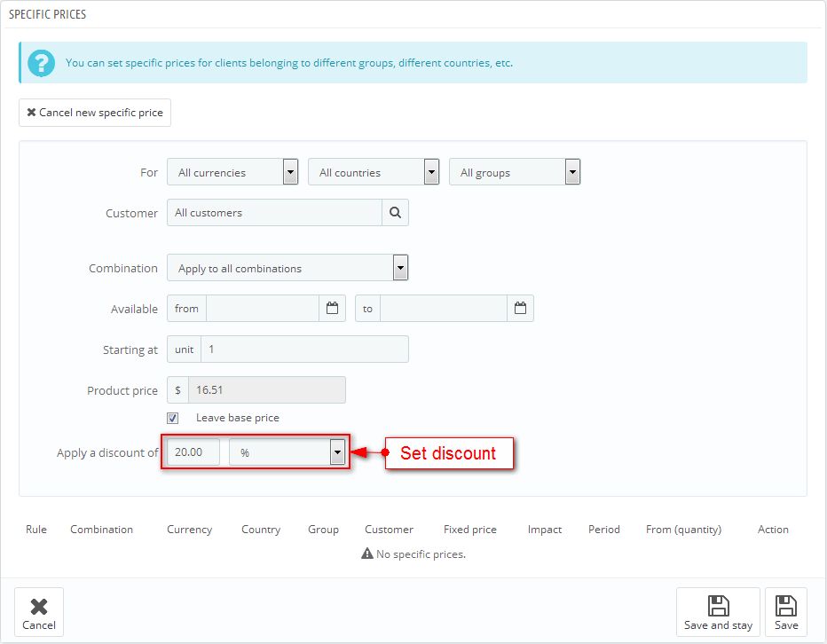Click the Save floppy disk button

pos(785,612)
